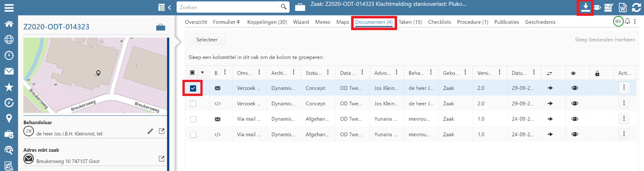The image size is (644, 171).
Task: Open the hamburger menu at top left
Action: 9,8
